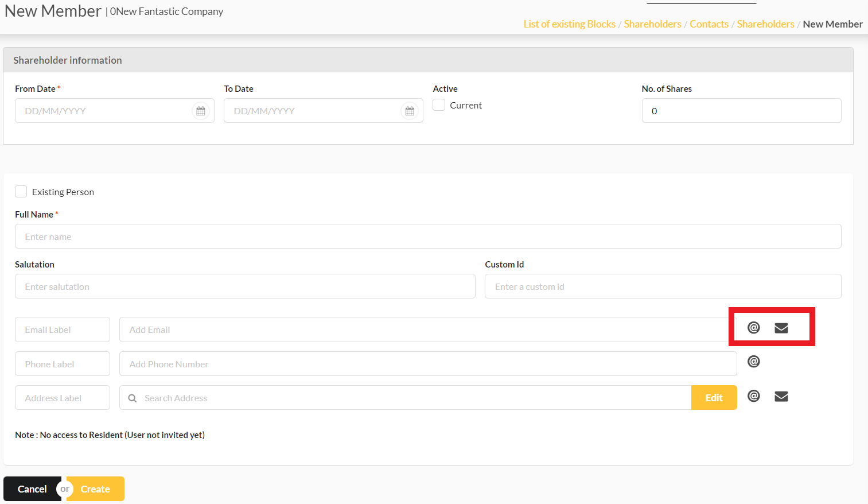
Task: Open the To Date calendar picker icon
Action: (x=410, y=111)
